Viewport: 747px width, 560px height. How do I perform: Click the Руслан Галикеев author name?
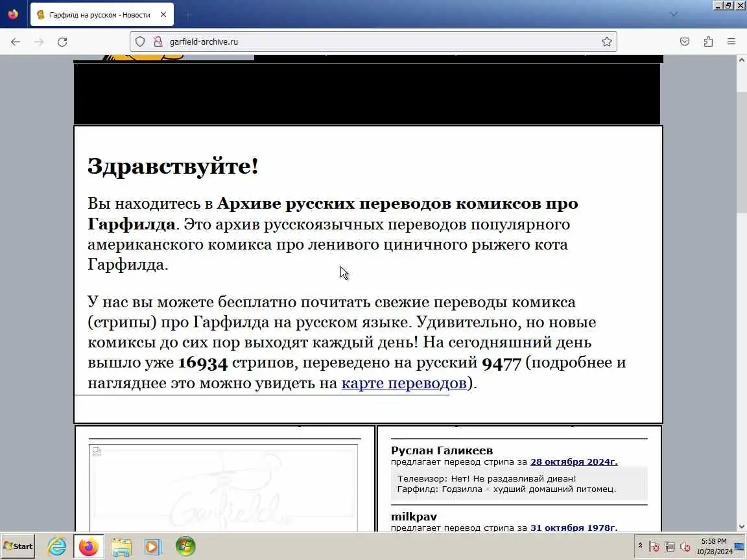click(x=442, y=450)
